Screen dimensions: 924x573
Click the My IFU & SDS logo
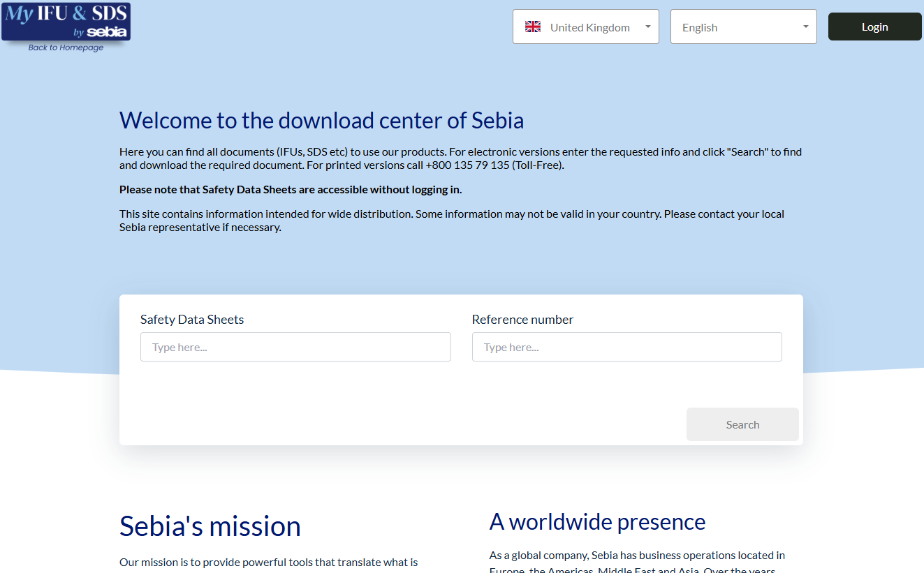tap(65, 22)
